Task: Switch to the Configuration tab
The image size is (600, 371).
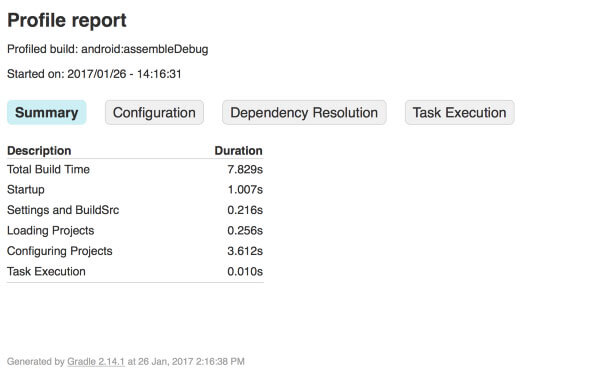Action: pyautogui.click(x=154, y=112)
